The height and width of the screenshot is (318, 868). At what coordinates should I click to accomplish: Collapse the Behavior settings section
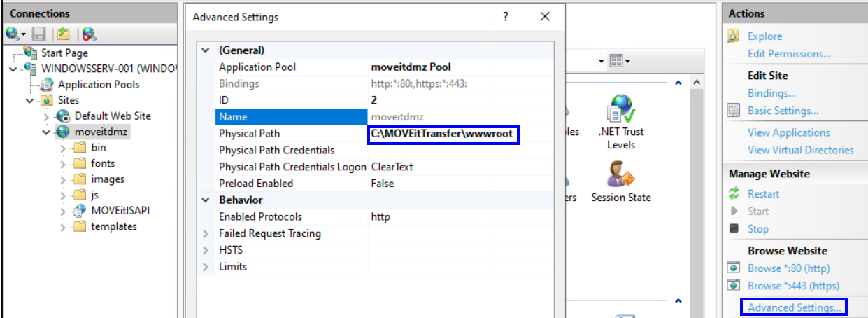(x=205, y=200)
